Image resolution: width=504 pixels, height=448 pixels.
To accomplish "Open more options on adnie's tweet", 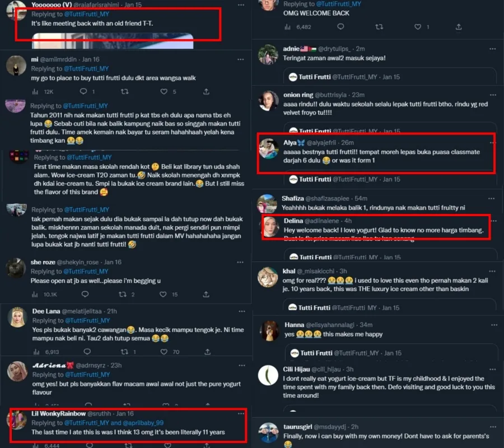I will coord(492,49).
